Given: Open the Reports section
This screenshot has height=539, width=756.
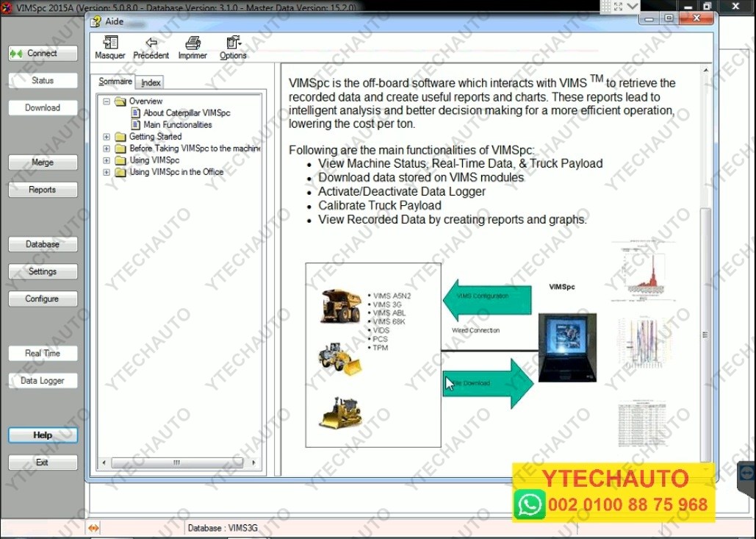Looking at the screenshot, I should pyautogui.click(x=43, y=190).
